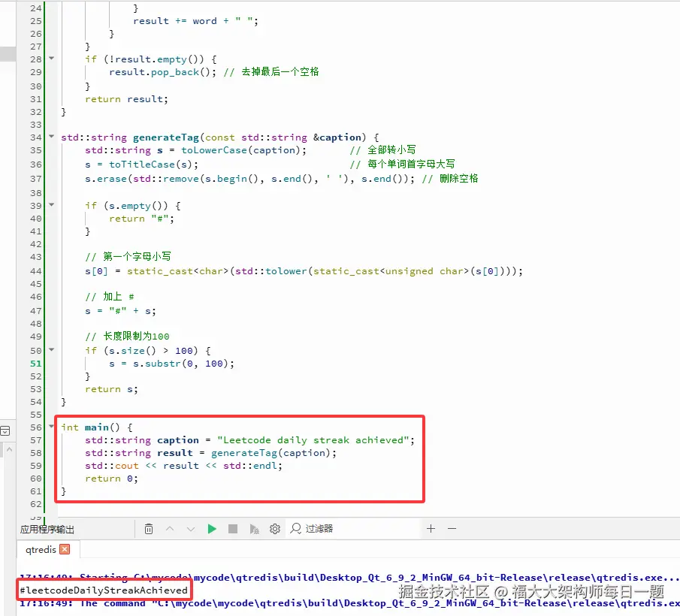Stop the running program square button

pos(233,529)
